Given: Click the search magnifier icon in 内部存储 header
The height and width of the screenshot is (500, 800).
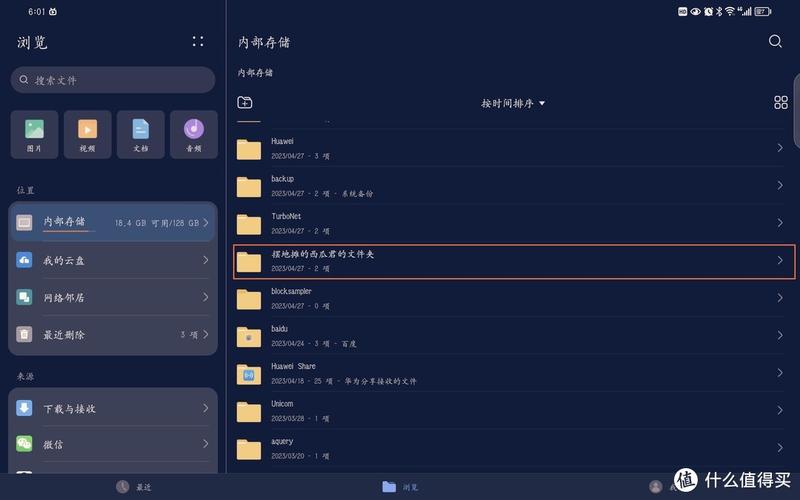Looking at the screenshot, I should tap(775, 41).
